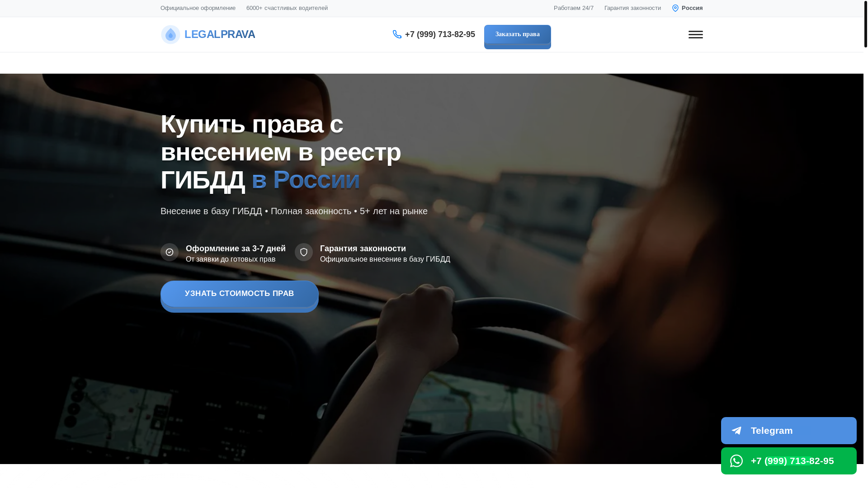Click the phone handset icon in header
Screen dimensions: 868x488
point(397,34)
